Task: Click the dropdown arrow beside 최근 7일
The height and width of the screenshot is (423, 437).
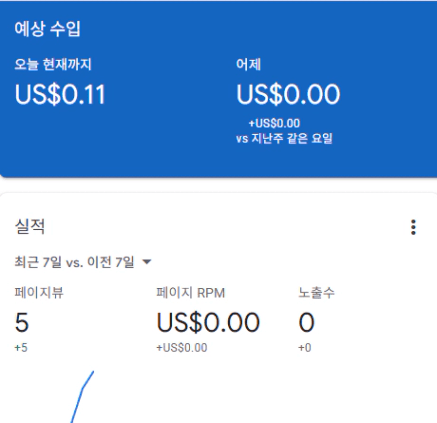Action: pyautogui.click(x=147, y=262)
